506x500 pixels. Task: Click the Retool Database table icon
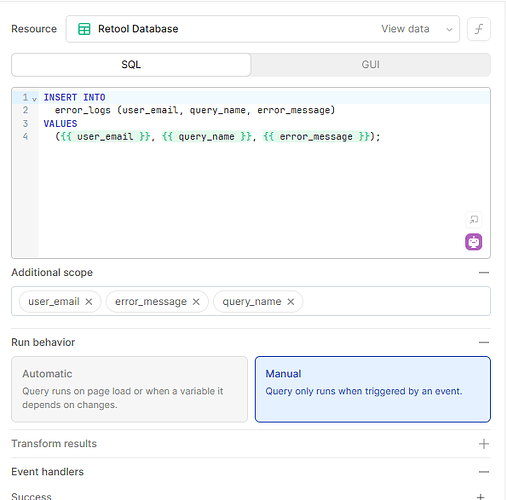(84, 29)
